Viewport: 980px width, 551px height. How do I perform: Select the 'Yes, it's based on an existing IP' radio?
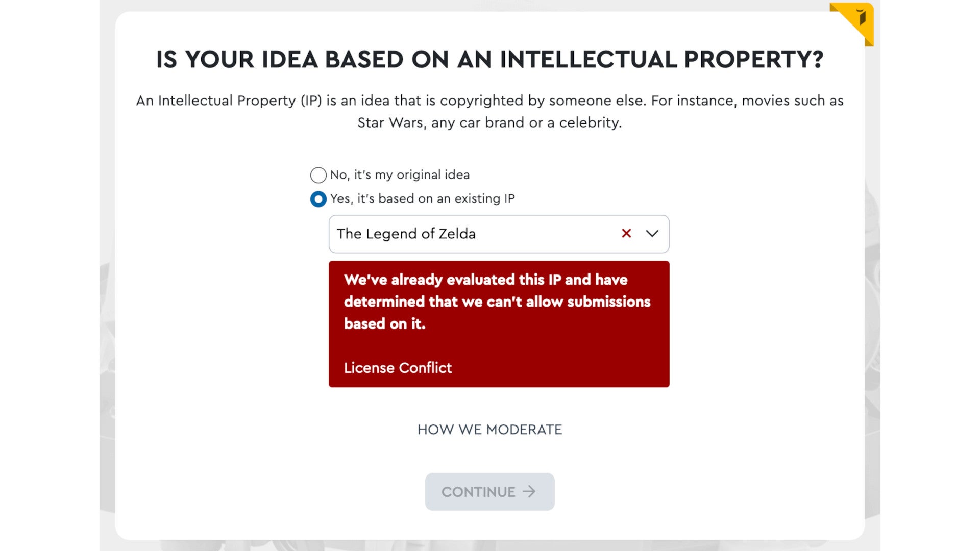(318, 199)
